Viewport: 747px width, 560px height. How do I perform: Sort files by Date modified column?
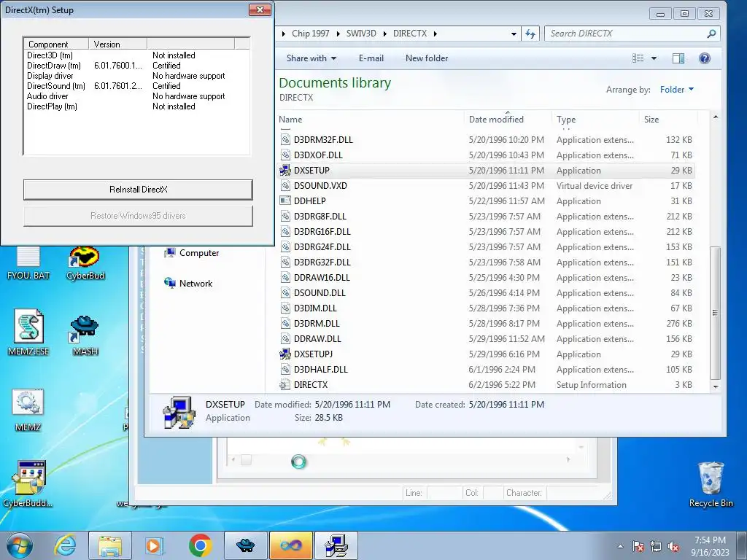(x=508, y=119)
